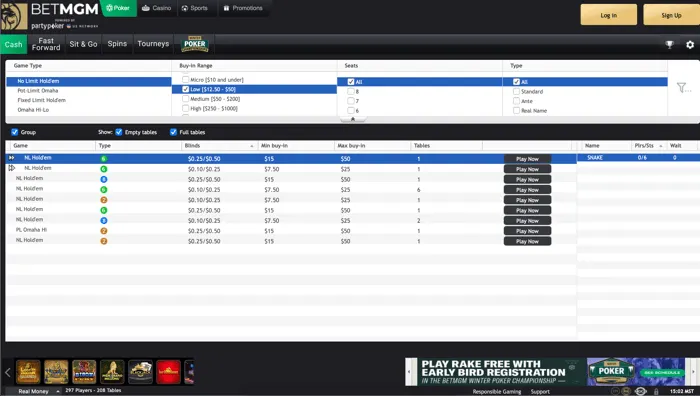
Task: Open the third casino game thumbnail
Action: [x=84, y=372]
